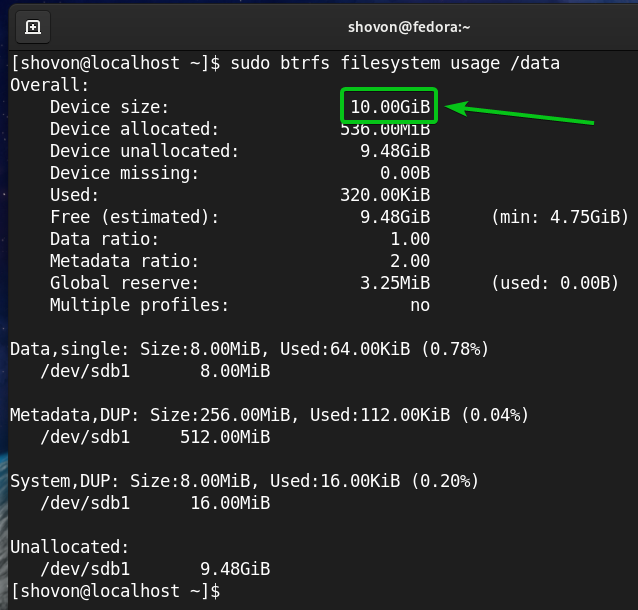
Task: Open a new terminal tab
Action: (33, 26)
